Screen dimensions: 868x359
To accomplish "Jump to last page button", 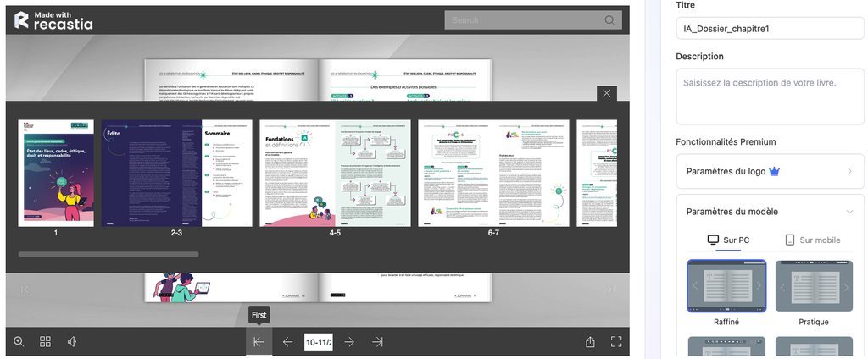I will click(377, 342).
